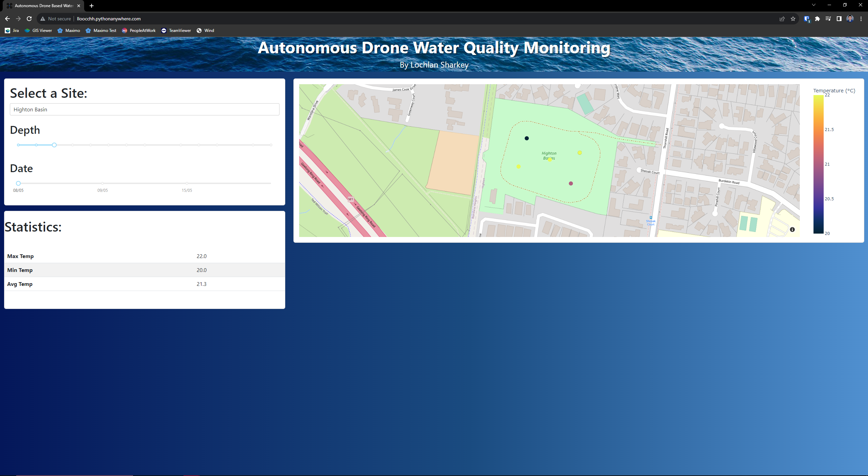Click the information icon on the map
This screenshot has width=868, height=476.
point(792,229)
